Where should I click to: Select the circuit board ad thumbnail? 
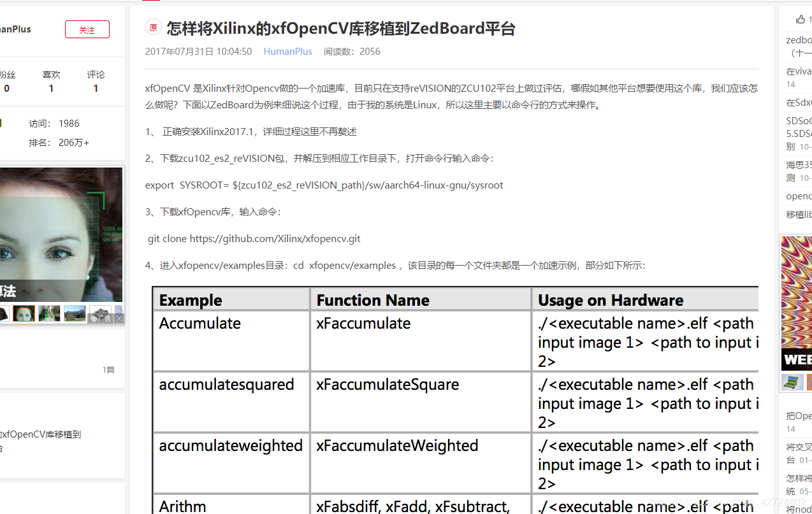pyautogui.click(x=100, y=310)
